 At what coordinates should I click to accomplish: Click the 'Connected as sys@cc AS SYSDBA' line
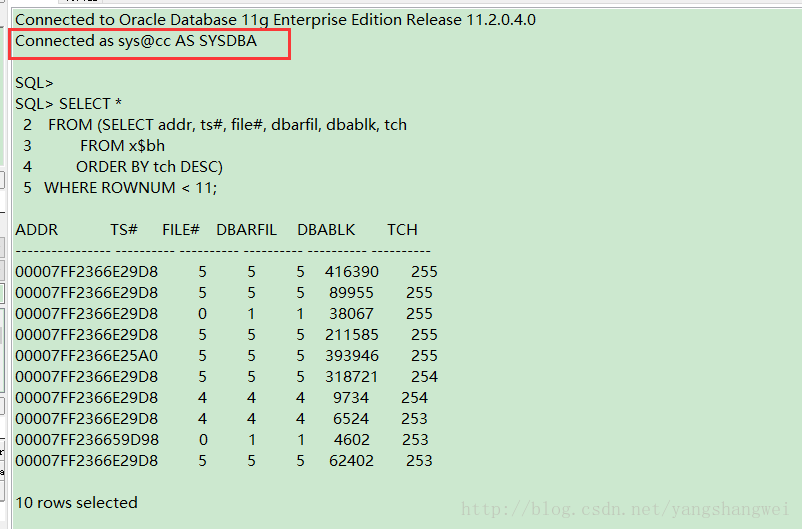point(136,41)
